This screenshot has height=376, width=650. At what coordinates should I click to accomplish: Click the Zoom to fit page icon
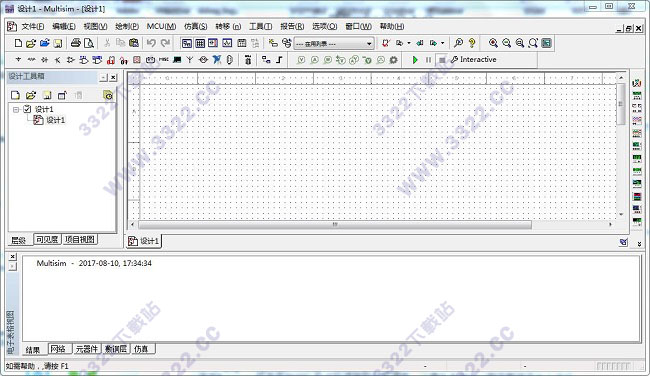[x=533, y=43]
